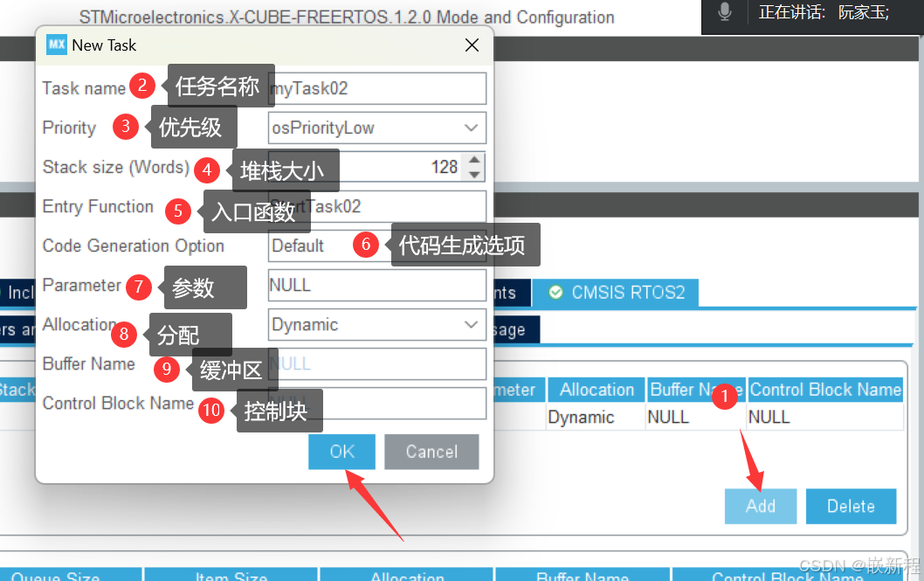Close the New Task dialog
Image resolution: width=924 pixels, height=581 pixels.
(472, 45)
